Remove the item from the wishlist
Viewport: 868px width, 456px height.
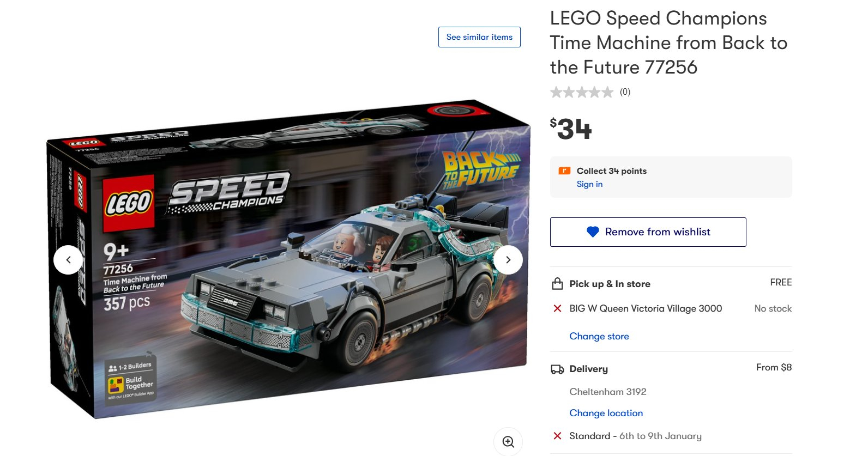pos(648,232)
